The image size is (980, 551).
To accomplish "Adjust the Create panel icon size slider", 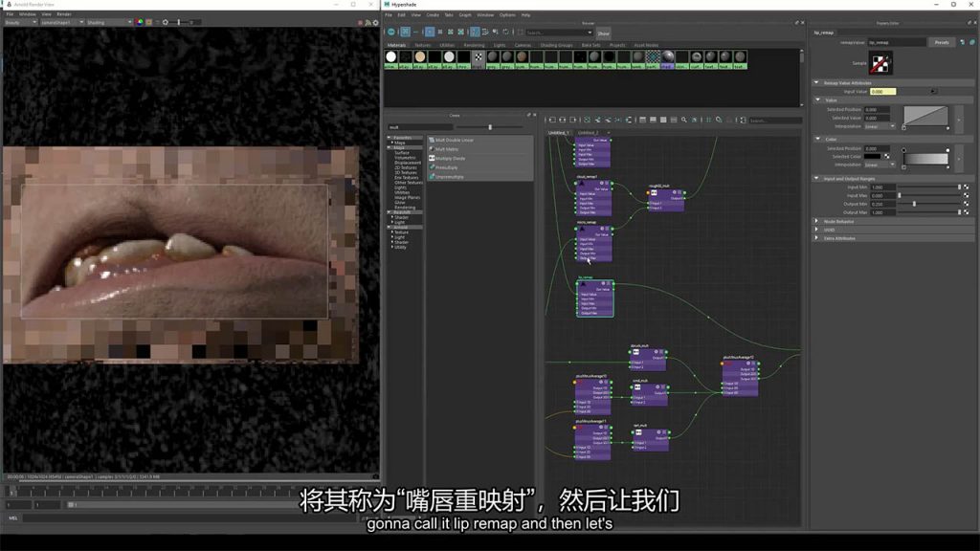I will pyautogui.click(x=490, y=127).
